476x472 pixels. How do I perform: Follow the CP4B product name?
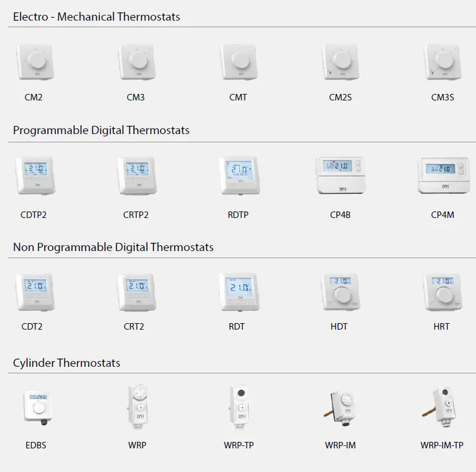pyautogui.click(x=340, y=215)
